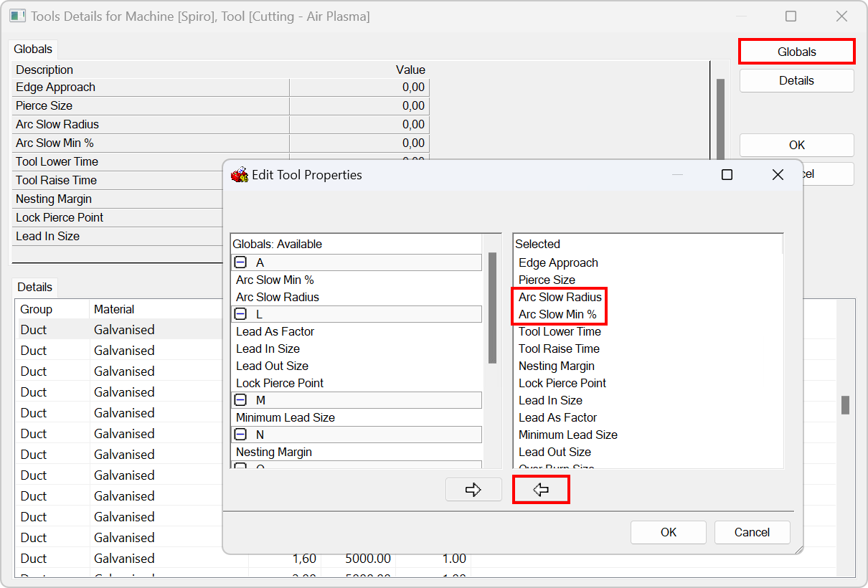Select Minimum Lead Size in the Selected list
868x588 pixels.
568,435
